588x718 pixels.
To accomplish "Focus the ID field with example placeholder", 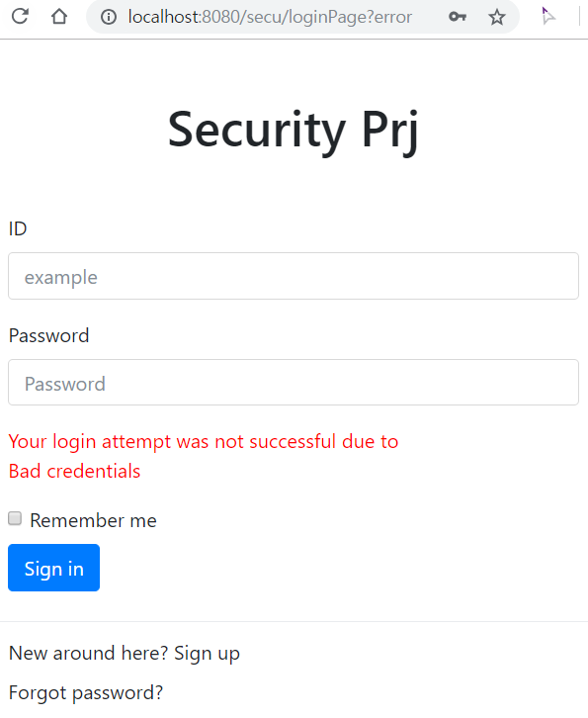I will pos(294,276).
